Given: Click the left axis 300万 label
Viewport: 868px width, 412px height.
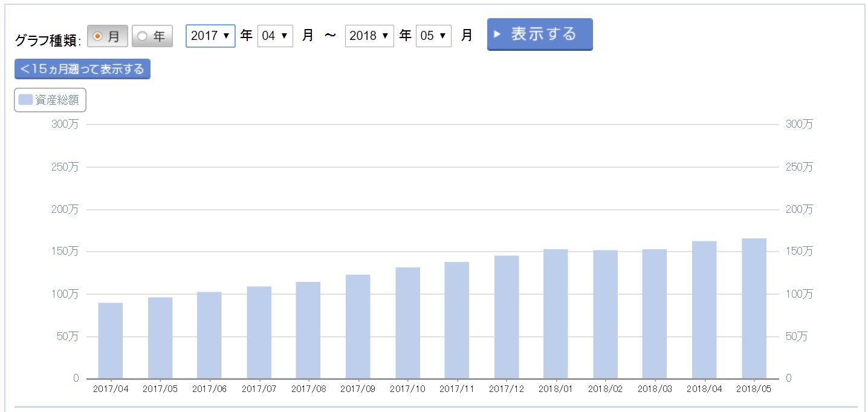Looking at the screenshot, I should point(65,124).
